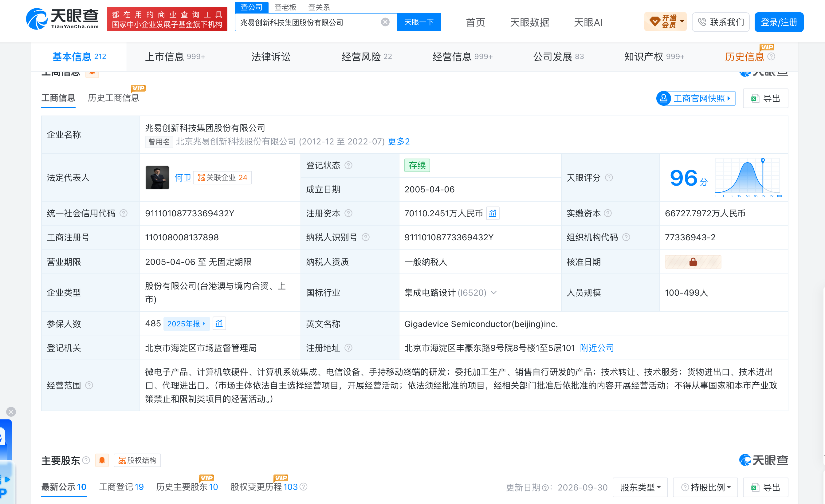Click 附近公司 nearby companies link
This screenshot has height=504, width=825.
click(x=597, y=348)
